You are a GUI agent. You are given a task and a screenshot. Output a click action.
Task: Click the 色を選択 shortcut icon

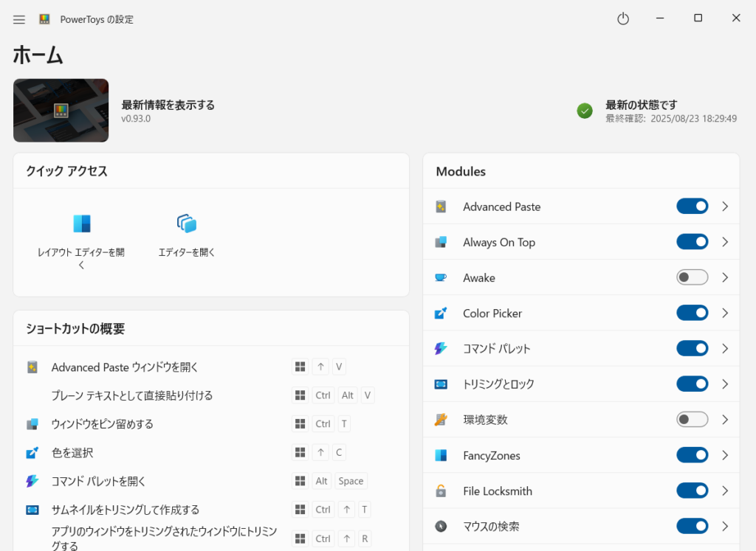(x=32, y=452)
